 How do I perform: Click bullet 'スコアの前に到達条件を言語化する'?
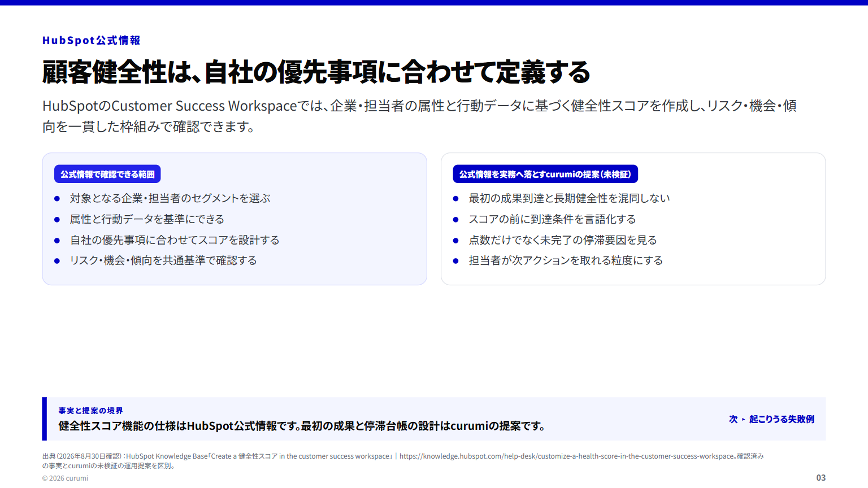552,219
